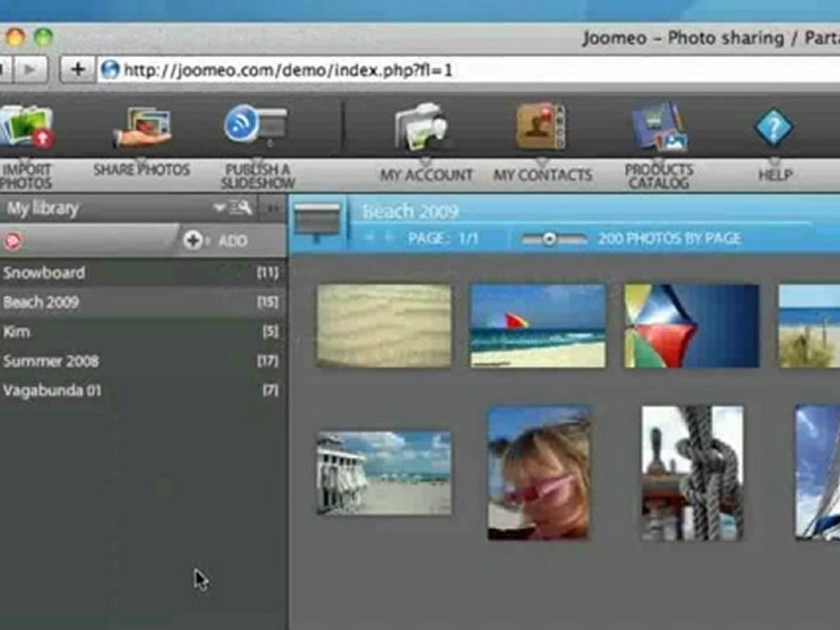Viewport: 840px width, 630px height.
Task: Select the Kim album
Action: (143, 332)
